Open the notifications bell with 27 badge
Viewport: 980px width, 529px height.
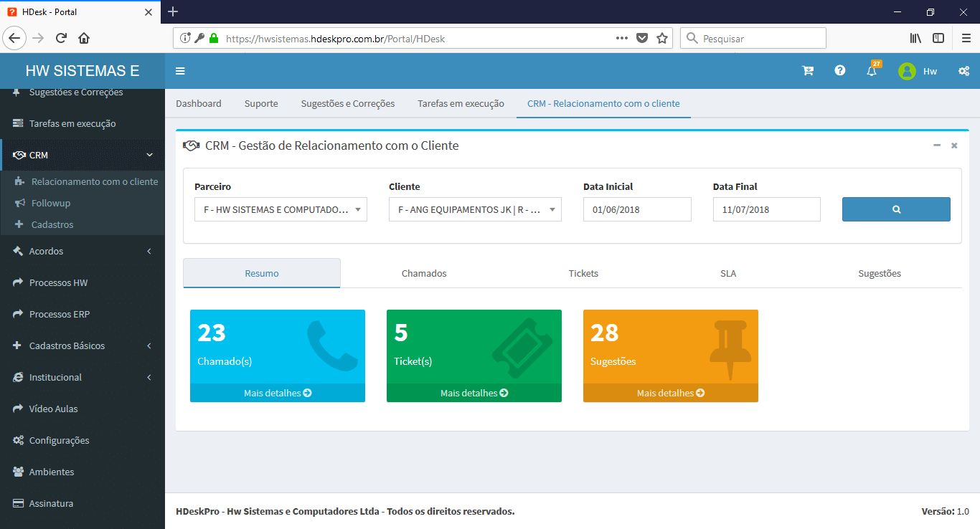[872, 71]
